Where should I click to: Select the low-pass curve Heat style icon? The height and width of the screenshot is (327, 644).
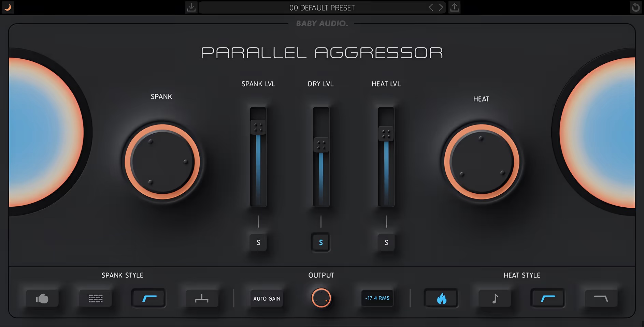click(x=601, y=298)
